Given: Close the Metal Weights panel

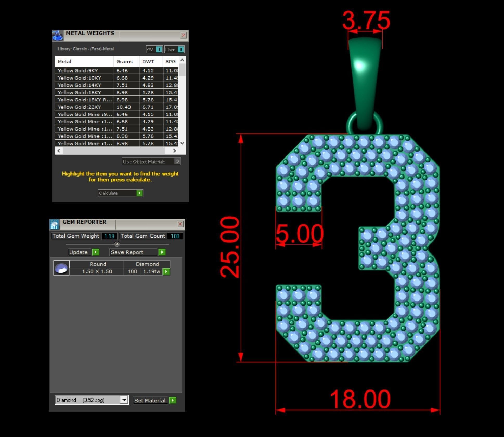Looking at the screenshot, I should tap(183, 35).
